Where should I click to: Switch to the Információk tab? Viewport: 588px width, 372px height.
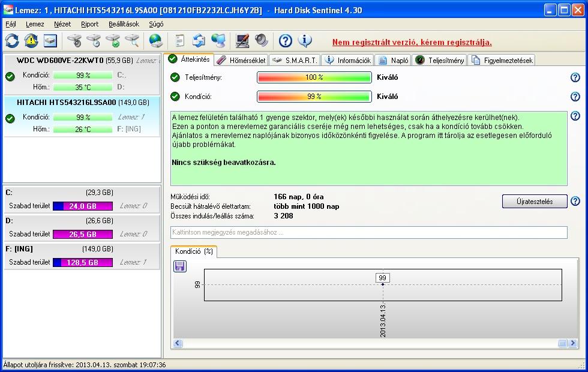[x=347, y=60]
